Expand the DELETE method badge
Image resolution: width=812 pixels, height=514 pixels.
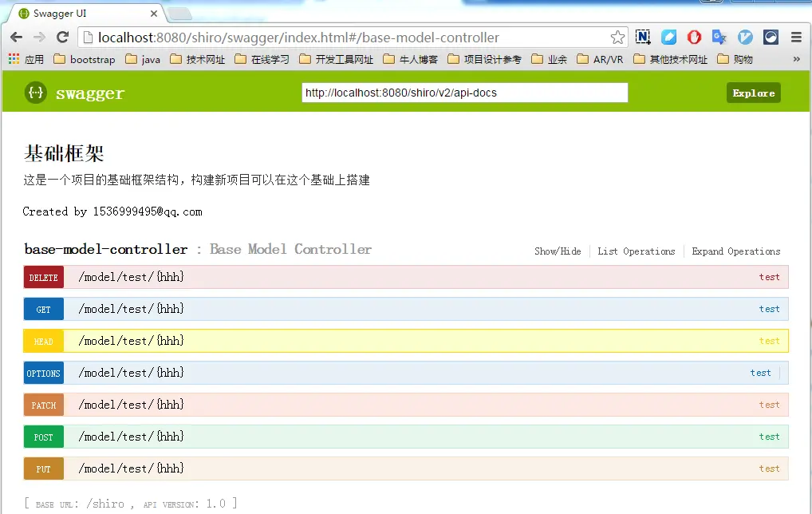pyautogui.click(x=44, y=277)
